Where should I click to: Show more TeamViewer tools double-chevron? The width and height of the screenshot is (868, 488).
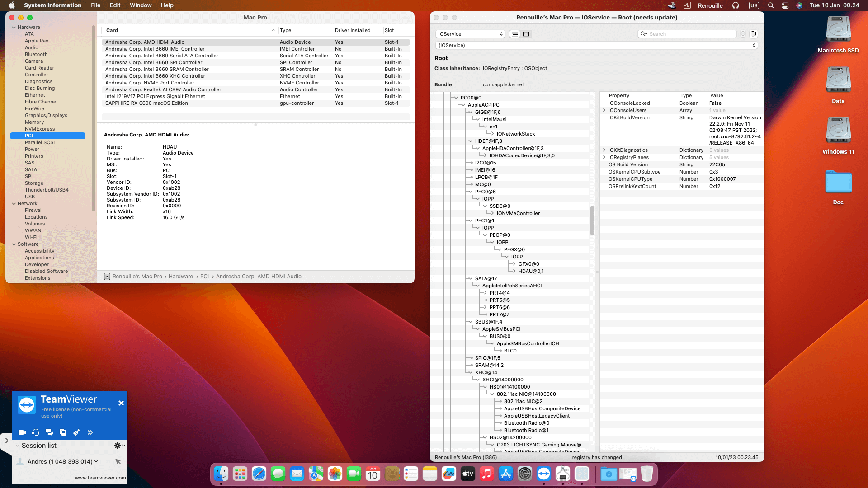90,432
